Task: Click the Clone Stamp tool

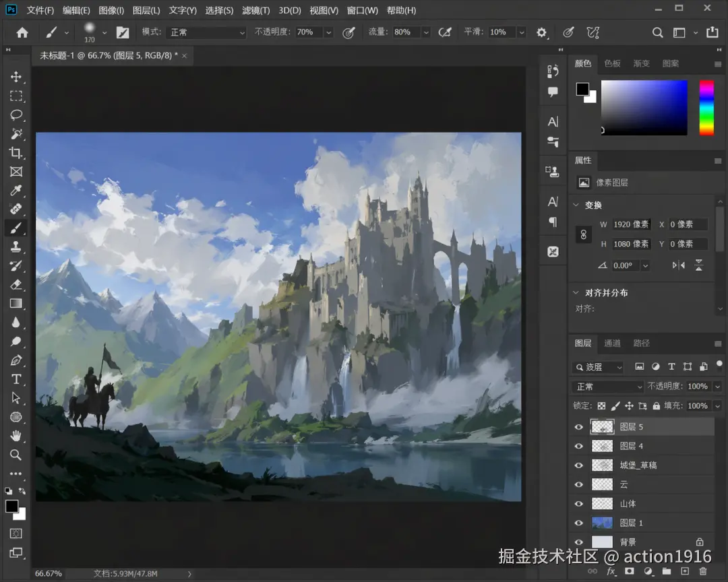Action: [x=16, y=247]
